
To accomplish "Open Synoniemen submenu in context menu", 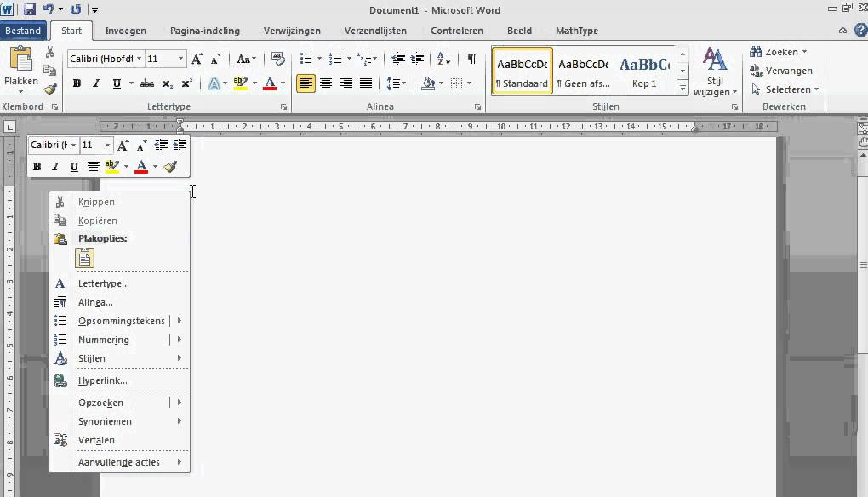I will (120, 422).
